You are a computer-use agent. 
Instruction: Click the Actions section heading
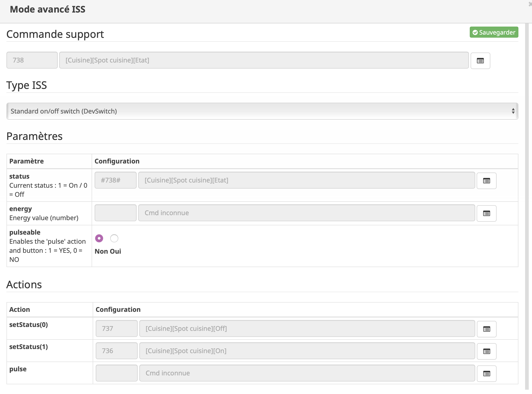[24, 285]
